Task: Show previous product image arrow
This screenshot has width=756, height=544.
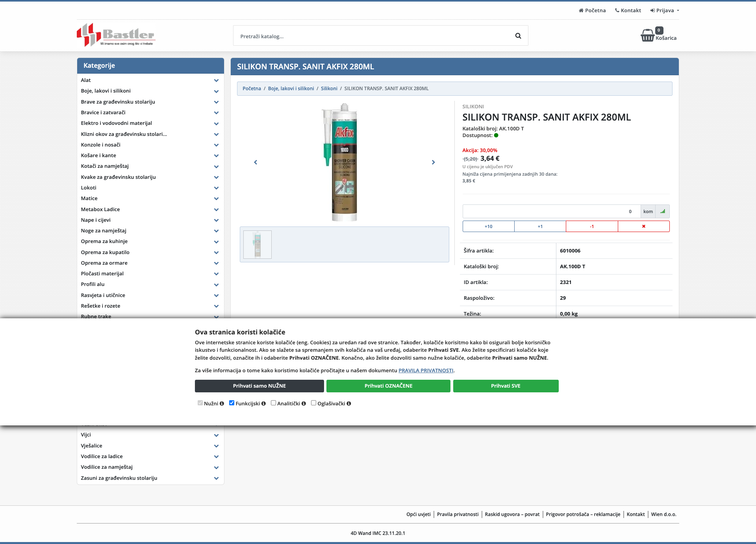Action: coord(256,162)
